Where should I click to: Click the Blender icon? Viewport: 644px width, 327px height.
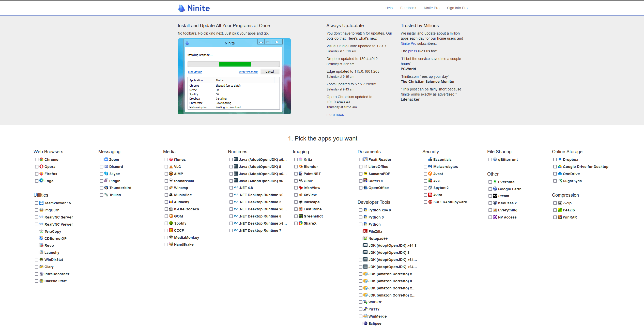301,167
